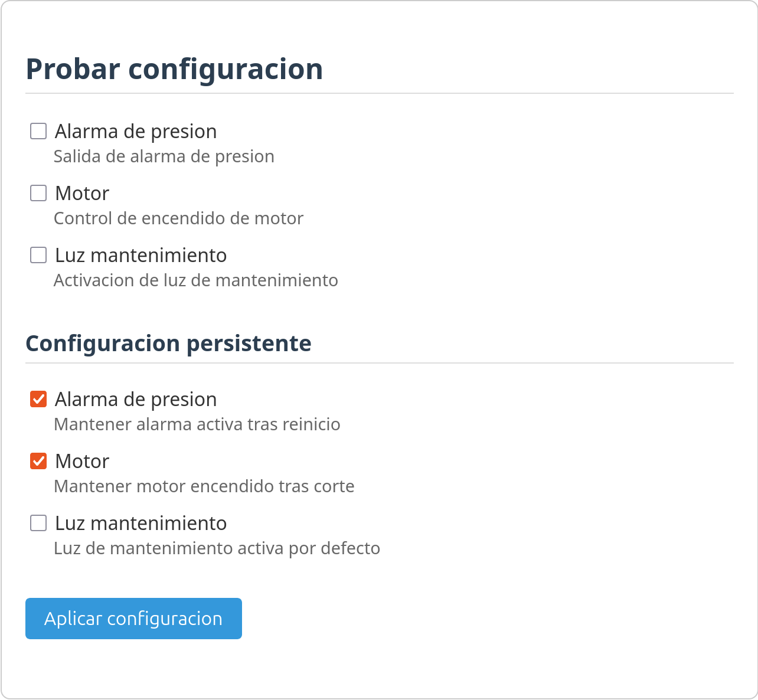Click 'Mantener alarma activa tras reinicio' text

tap(197, 424)
